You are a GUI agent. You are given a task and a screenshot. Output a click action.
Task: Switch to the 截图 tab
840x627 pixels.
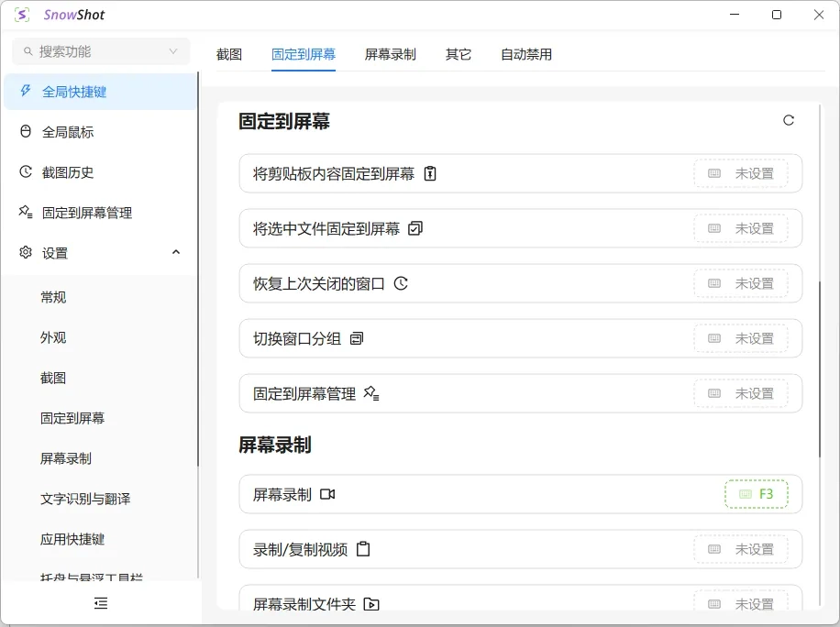click(229, 54)
